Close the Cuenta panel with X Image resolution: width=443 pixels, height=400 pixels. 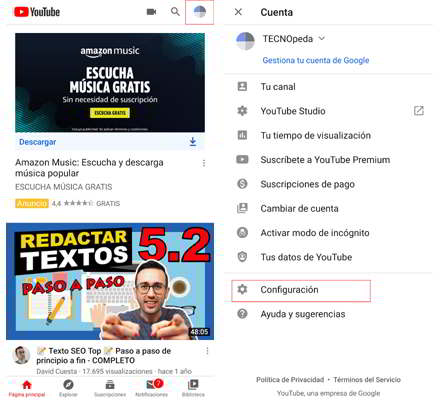[x=238, y=12]
